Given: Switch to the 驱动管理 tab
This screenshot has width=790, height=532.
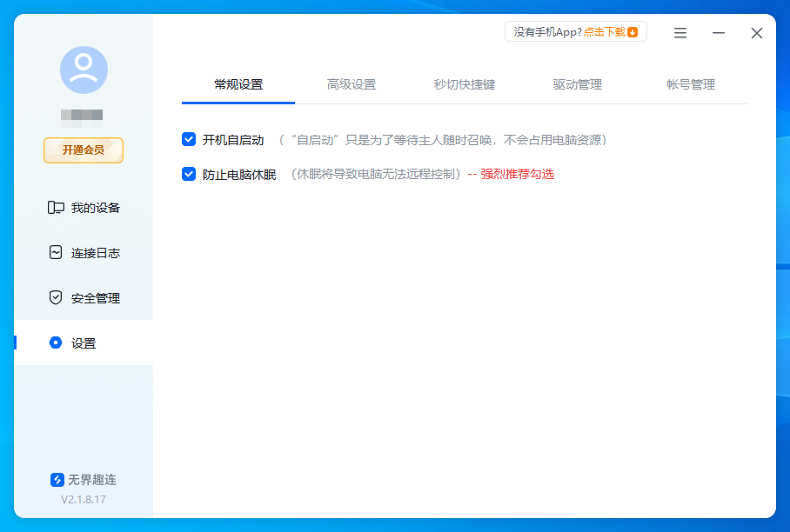Looking at the screenshot, I should pos(577,84).
